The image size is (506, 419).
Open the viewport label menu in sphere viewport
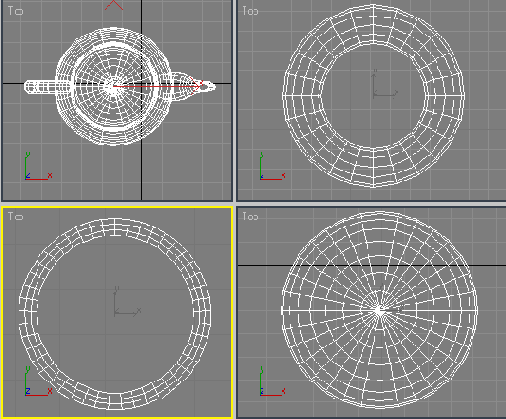coord(250,216)
